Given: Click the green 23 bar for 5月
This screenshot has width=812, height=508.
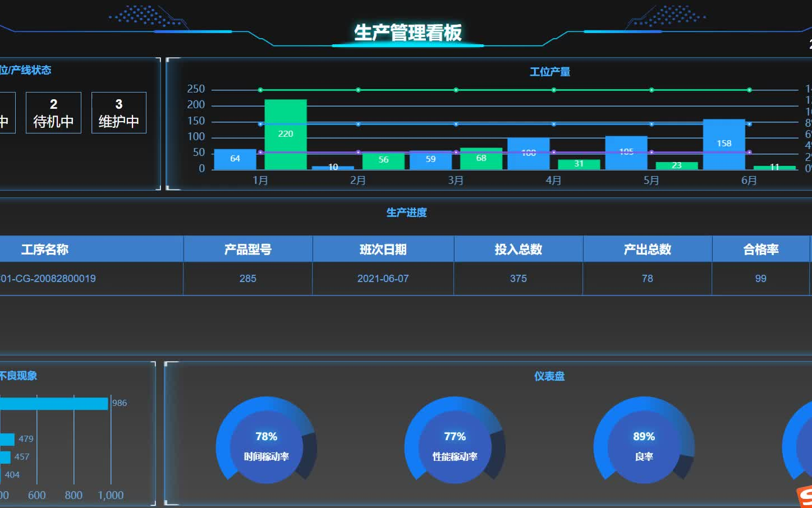Looking at the screenshot, I should pyautogui.click(x=677, y=165).
